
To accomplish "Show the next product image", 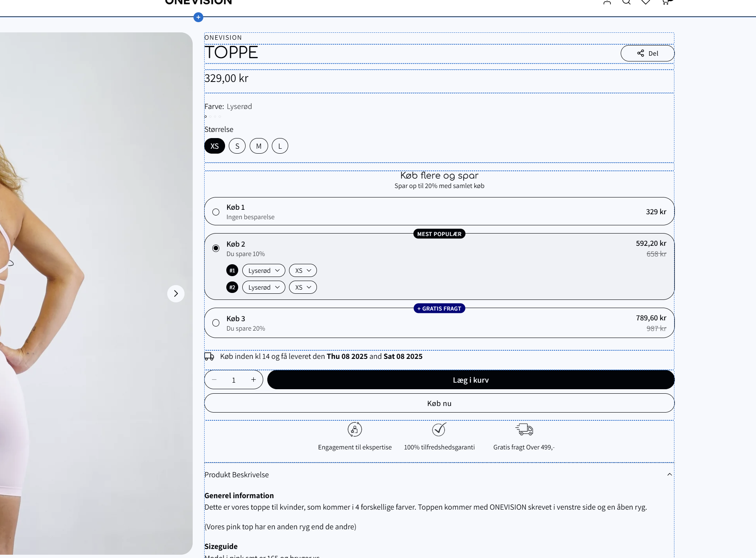I will coord(176,294).
